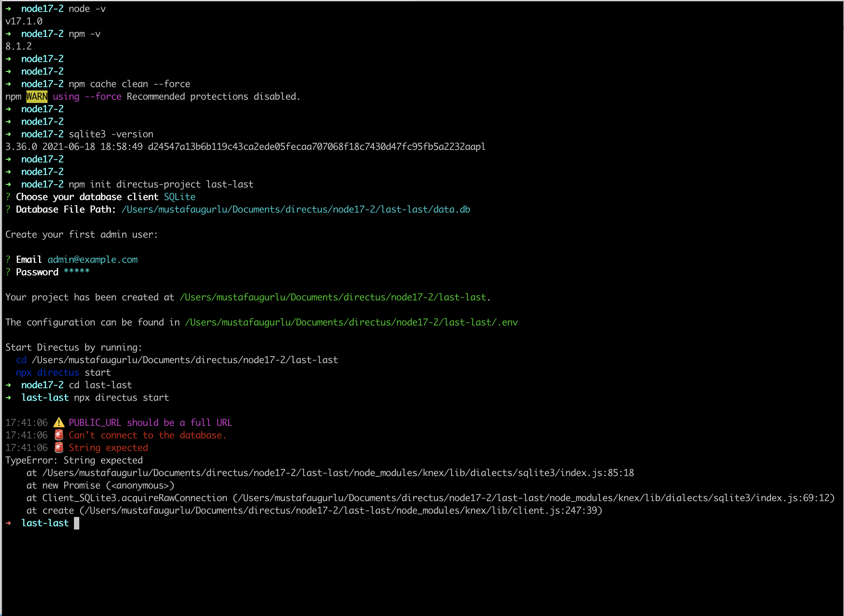This screenshot has height=616, width=844.
Task: Open the data.db database path link
Action: click(x=295, y=209)
